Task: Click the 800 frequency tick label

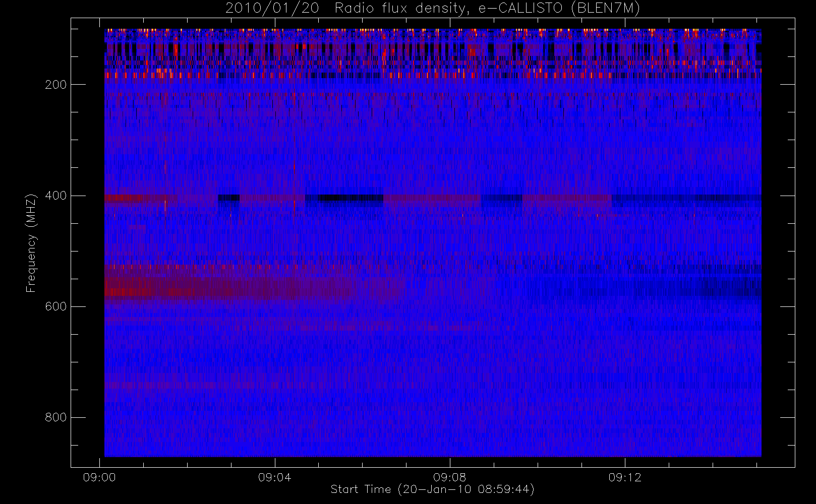Action: [55, 417]
